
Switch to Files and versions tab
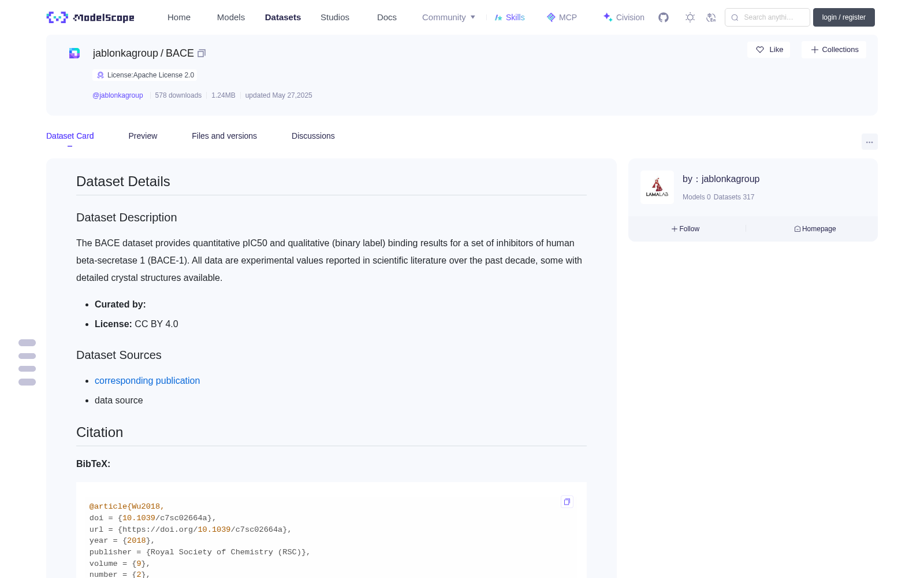tap(224, 136)
